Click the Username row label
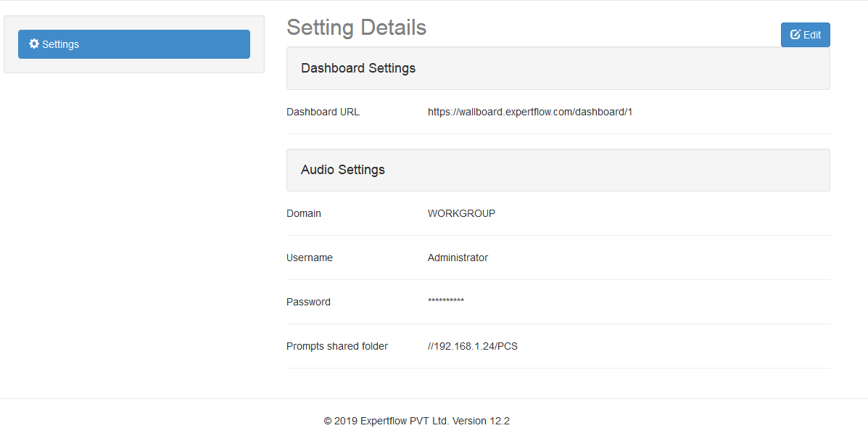Image resolution: width=868 pixels, height=436 pixels. [310, 258]
